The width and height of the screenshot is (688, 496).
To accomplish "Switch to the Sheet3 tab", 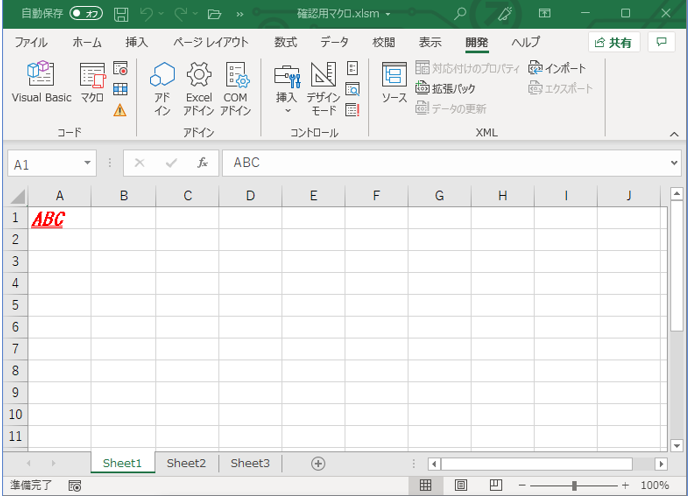I will (250, 463).
